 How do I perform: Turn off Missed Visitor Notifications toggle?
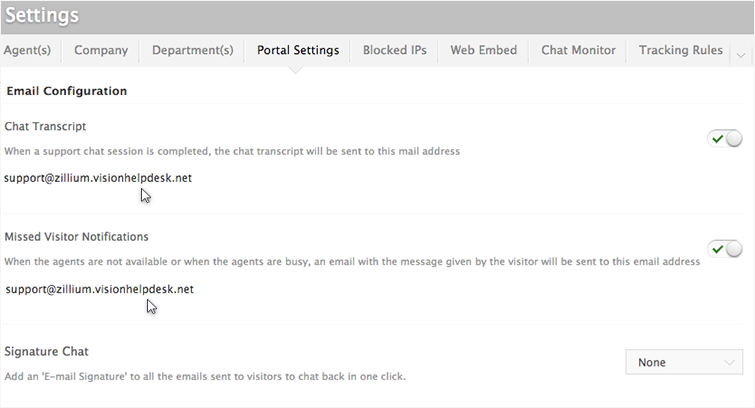(725, 249)
